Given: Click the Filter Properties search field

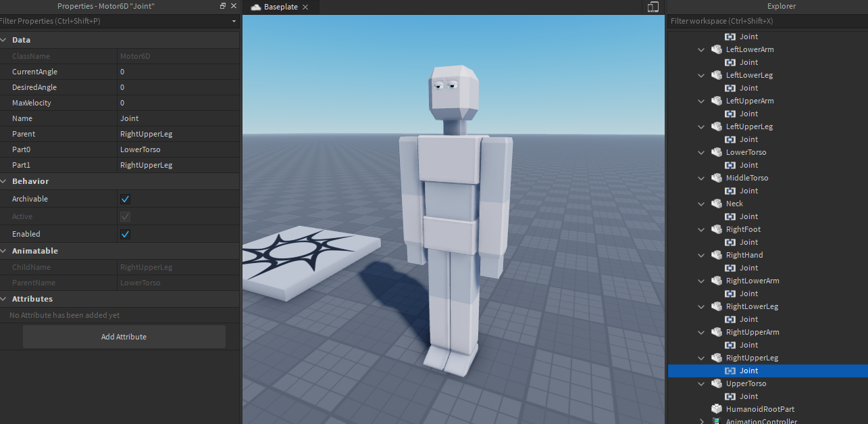Looking at the screenshot, I should tap(113, 22).
